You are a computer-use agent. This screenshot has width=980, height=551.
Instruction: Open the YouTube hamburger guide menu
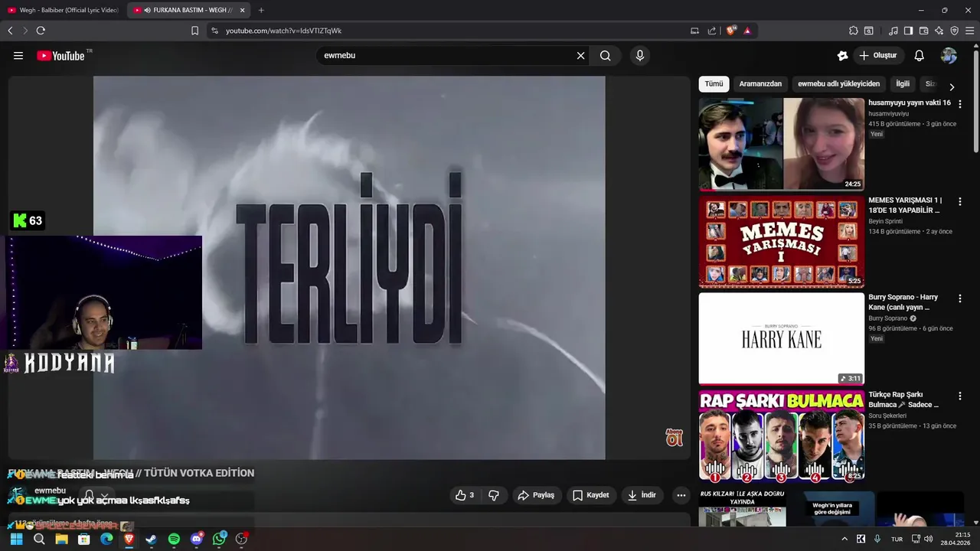pyautogui.click(x=18, y=56)
